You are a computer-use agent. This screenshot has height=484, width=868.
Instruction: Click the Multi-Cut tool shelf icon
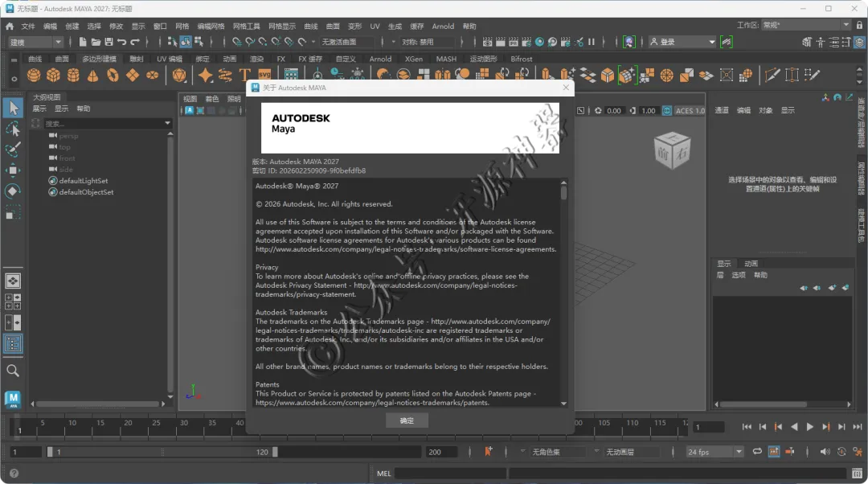coord(772,75)
